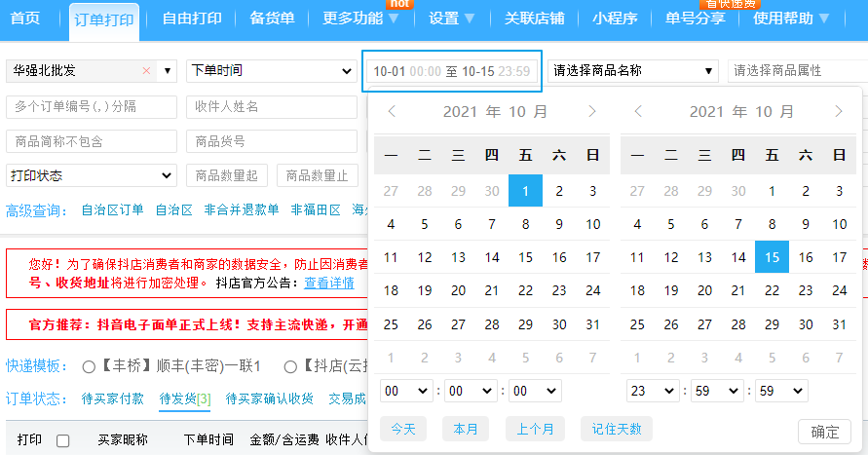This screenshot has height=455, width=868.
Task: Open start hour dropdown showing 00
Action: pyautogui.click(x=405, y=391)
